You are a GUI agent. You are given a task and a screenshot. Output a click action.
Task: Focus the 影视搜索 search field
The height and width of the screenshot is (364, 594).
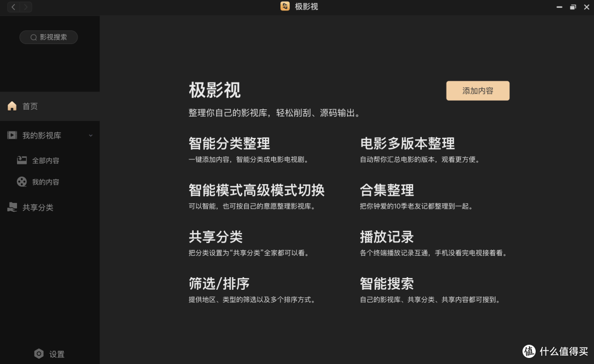48,37
